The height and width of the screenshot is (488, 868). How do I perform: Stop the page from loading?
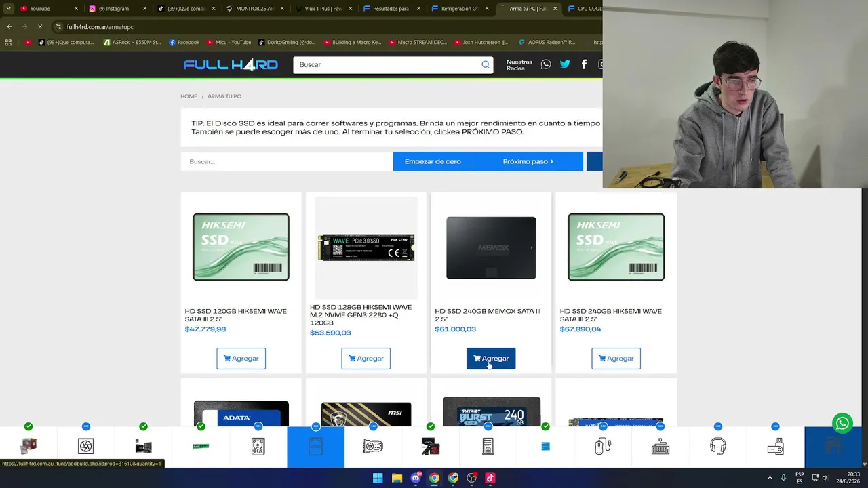pos(40,26)
